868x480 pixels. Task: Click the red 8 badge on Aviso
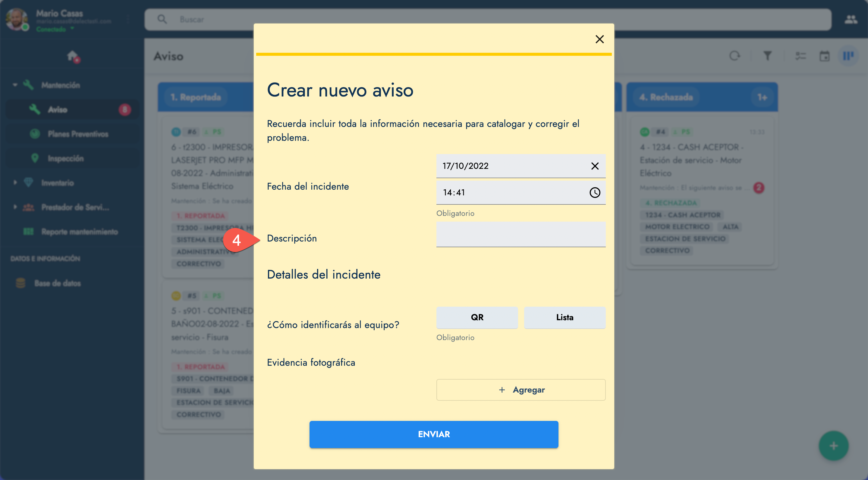pyautogui.click(x=125, y=109)
